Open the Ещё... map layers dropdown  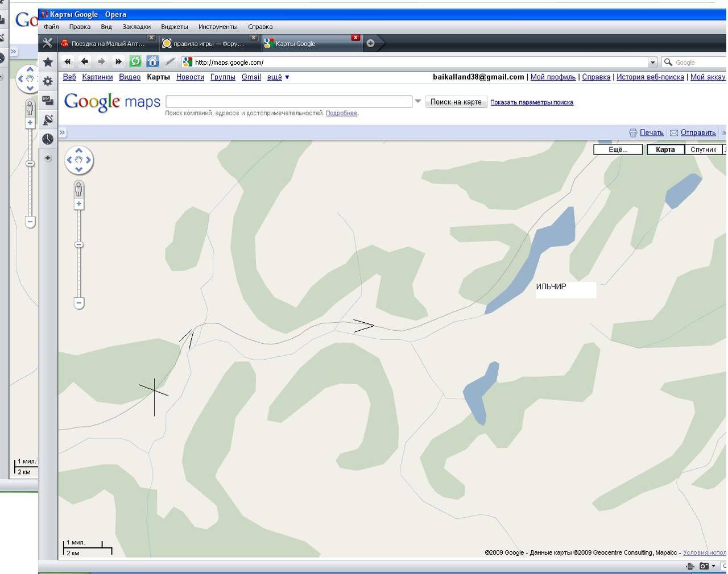618,149
